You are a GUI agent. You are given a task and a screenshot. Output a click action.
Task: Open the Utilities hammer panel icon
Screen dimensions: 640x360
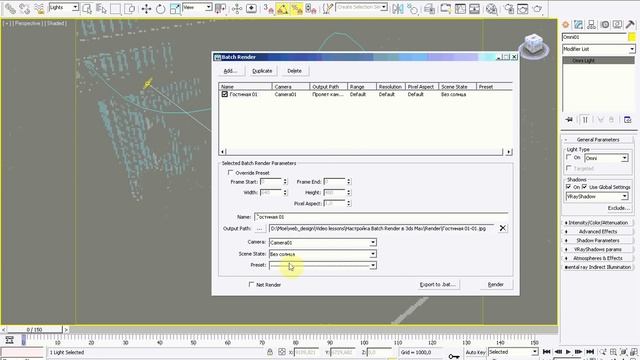pyautogui.click(x=630, y=25)
